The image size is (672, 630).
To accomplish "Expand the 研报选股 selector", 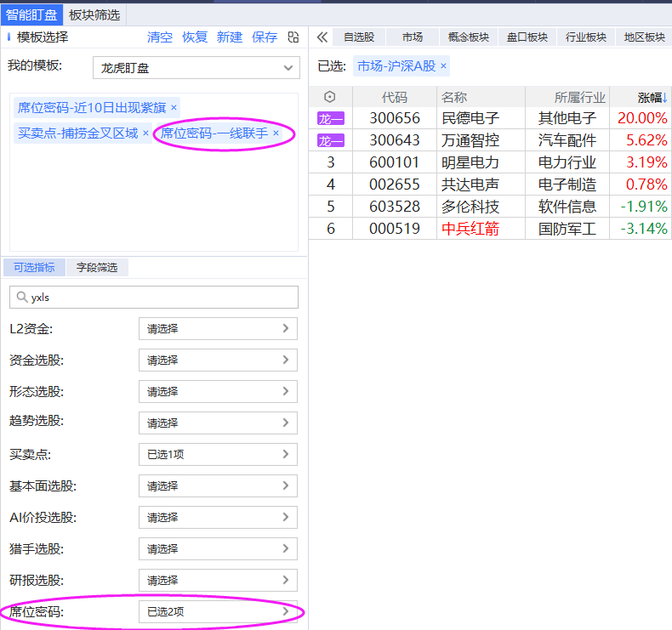I will (218, 581).
